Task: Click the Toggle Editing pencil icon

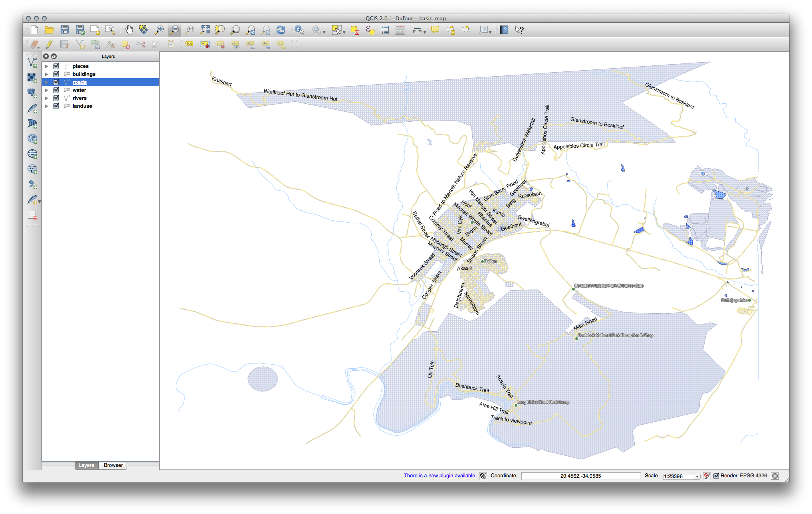Action: point(49,45)
